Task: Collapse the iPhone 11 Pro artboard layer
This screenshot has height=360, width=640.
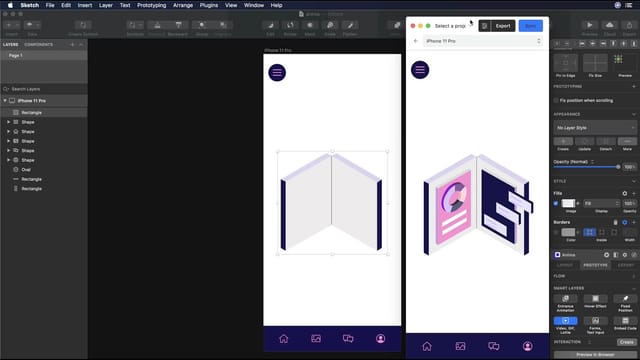Action: coord(5,100)
